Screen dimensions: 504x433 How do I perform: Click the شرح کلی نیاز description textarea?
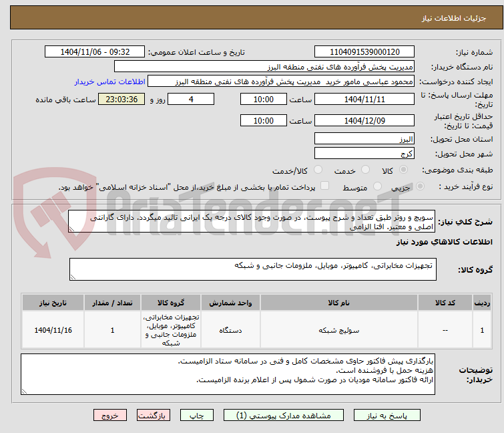pos(252,221)
